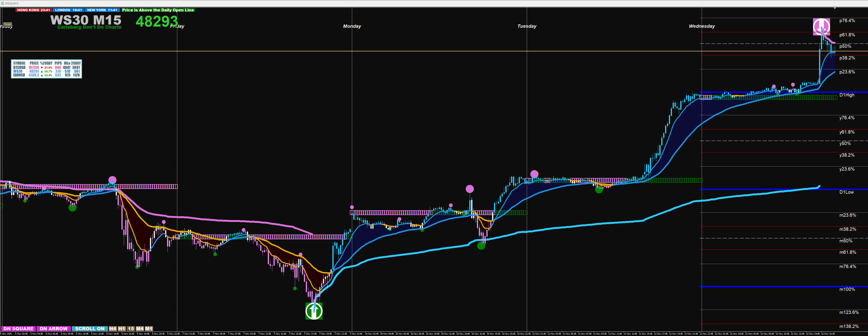The image size is (868, 336).
Task: Select the M1 timeframe button
Action: 149,329
